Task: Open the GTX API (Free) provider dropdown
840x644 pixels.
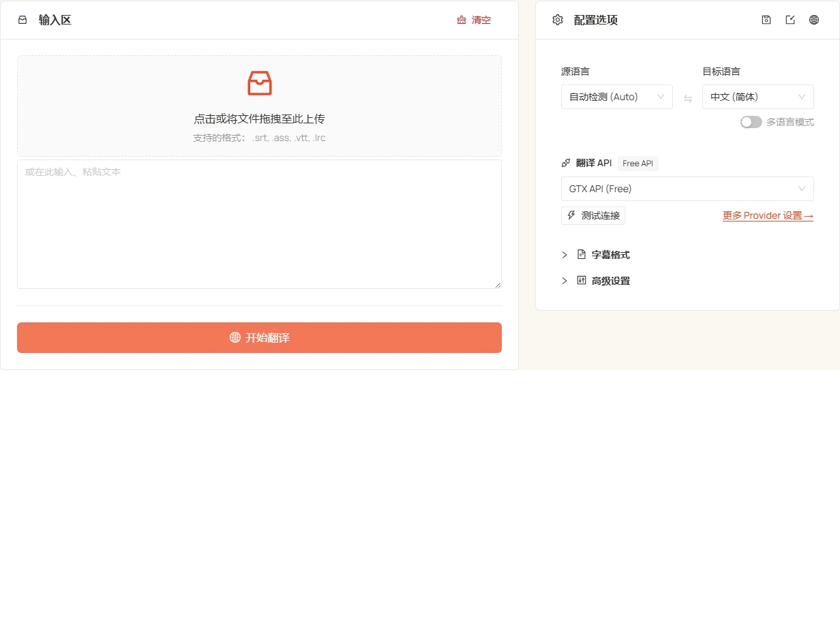Action: tap(687, 189)
